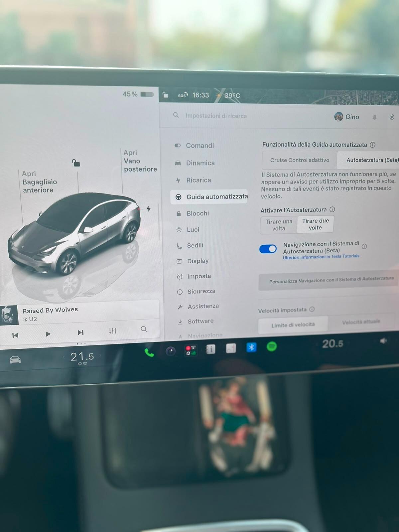
Task: Tap the SOS connectivity indicator
Action: click(183, 95)
